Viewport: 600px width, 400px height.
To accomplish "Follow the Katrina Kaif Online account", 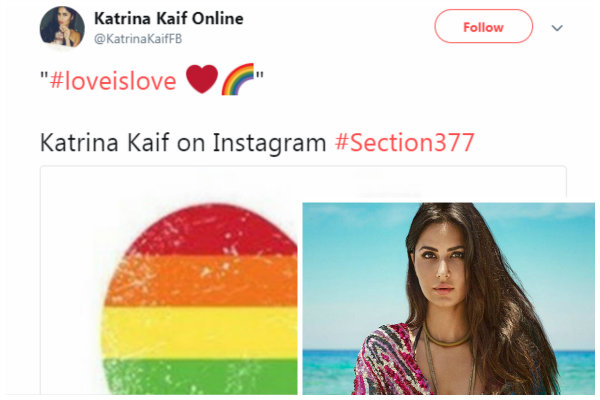I will pyautogui.click(x=483, y=27).
